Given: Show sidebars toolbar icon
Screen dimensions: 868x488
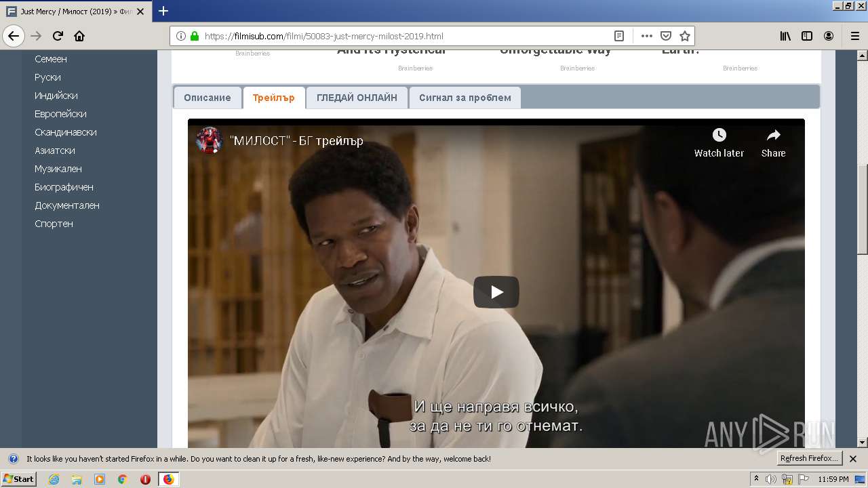Looking at the screenshot, I should coord(807,36).
